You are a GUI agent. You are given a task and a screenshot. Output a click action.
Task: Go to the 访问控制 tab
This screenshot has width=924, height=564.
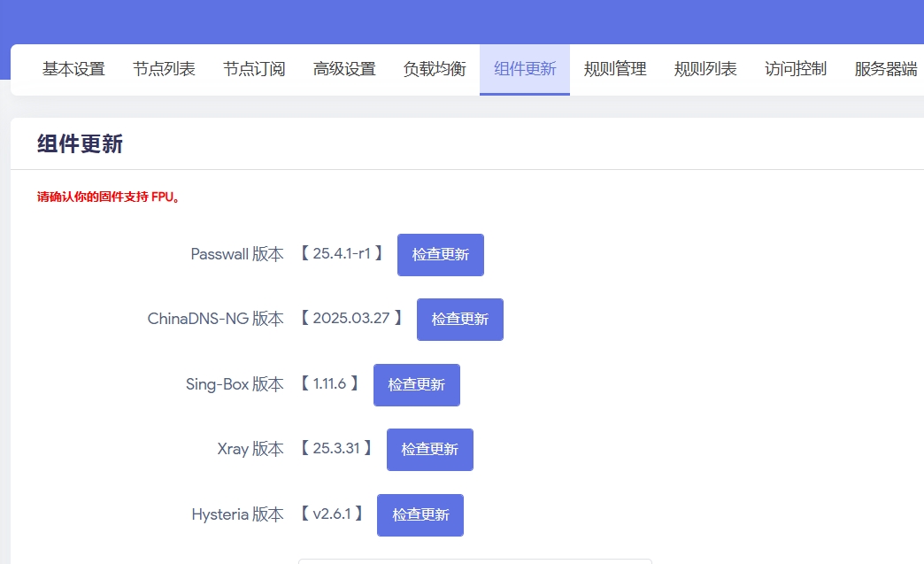796,69
